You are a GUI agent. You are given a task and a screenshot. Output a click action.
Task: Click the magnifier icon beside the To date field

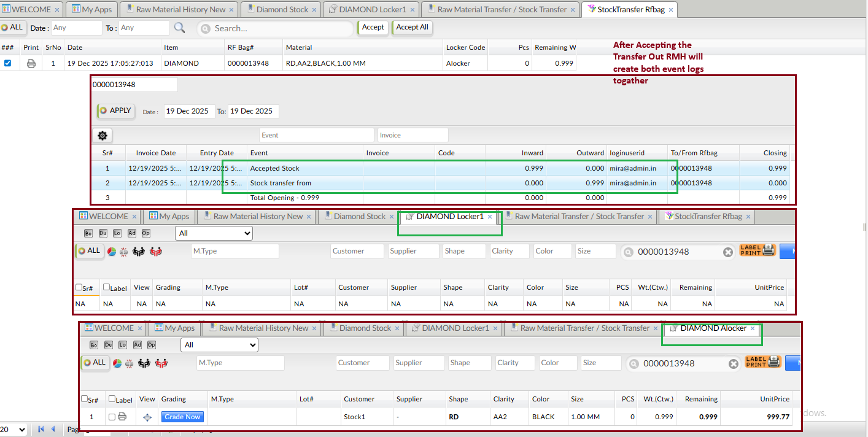coord(179,28)
